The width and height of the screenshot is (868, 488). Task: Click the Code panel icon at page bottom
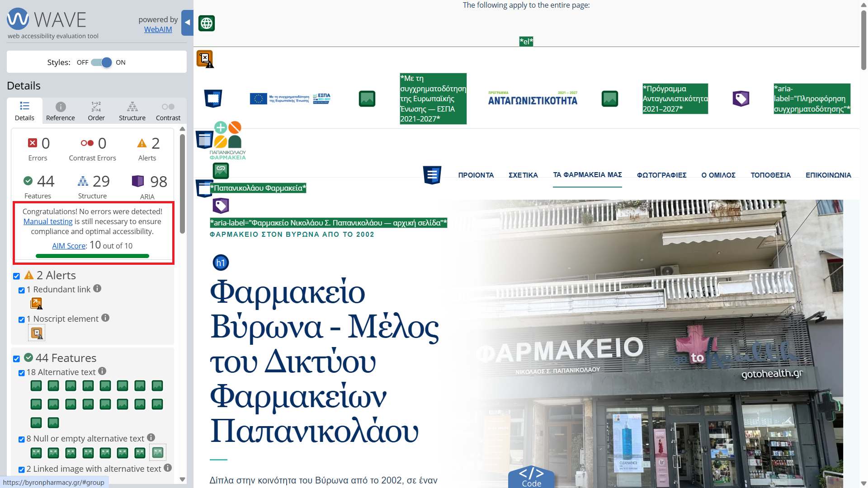[531, 477]
